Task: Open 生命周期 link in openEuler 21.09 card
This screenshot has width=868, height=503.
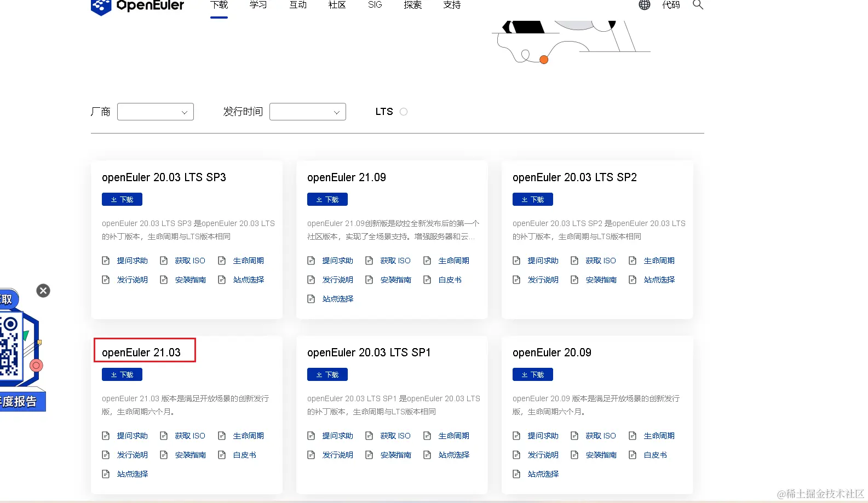Action: pyautogui.click(x=454, y=261)
